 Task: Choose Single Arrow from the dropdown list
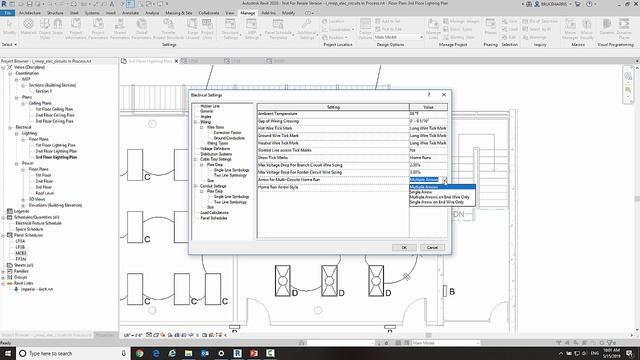tap(421, 192)
